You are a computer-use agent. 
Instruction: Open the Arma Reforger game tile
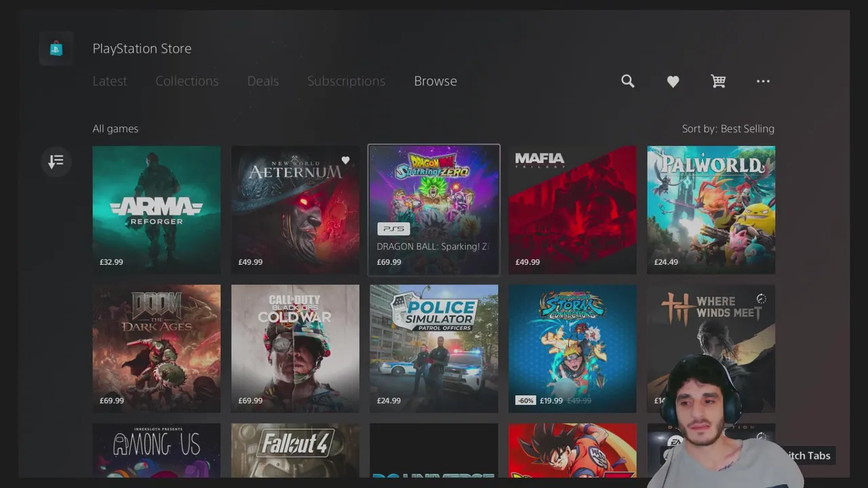click(x=157, y=210)
